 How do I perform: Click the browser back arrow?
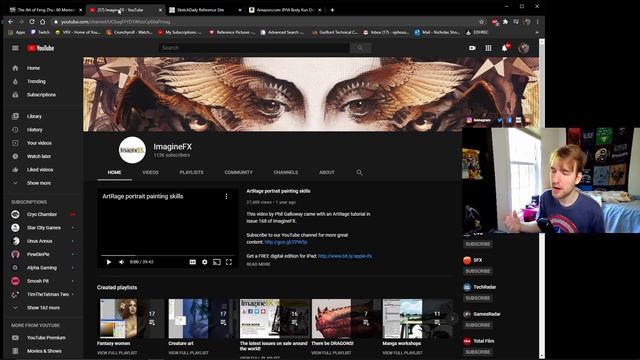(11, 22)
